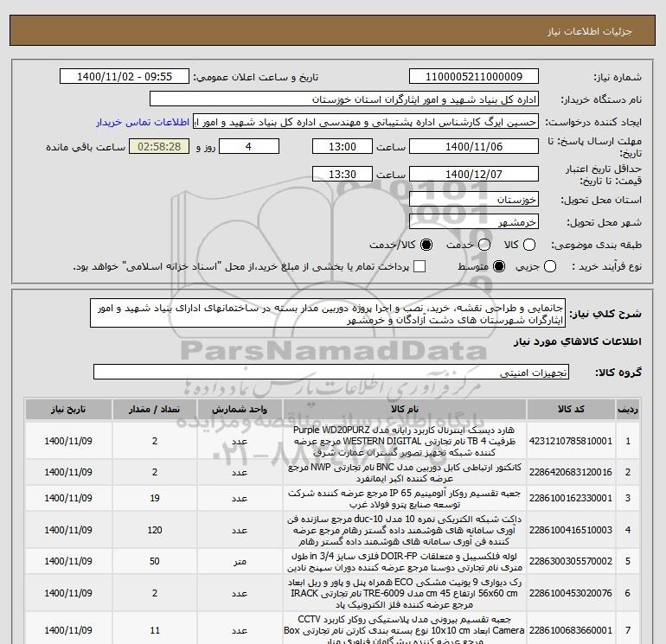Open the اطلاعات تماس خریدار link
The image size is (666, 644).
(x=143, y=122)
